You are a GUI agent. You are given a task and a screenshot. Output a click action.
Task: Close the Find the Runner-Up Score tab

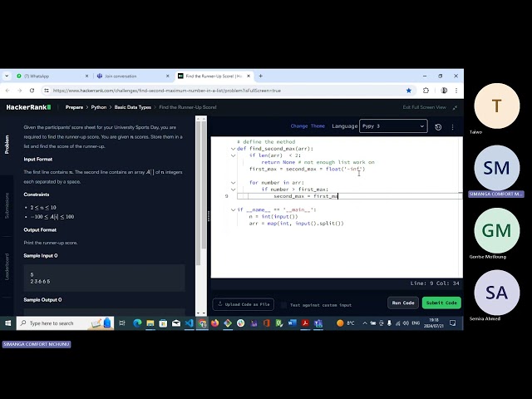click(249, 76)
